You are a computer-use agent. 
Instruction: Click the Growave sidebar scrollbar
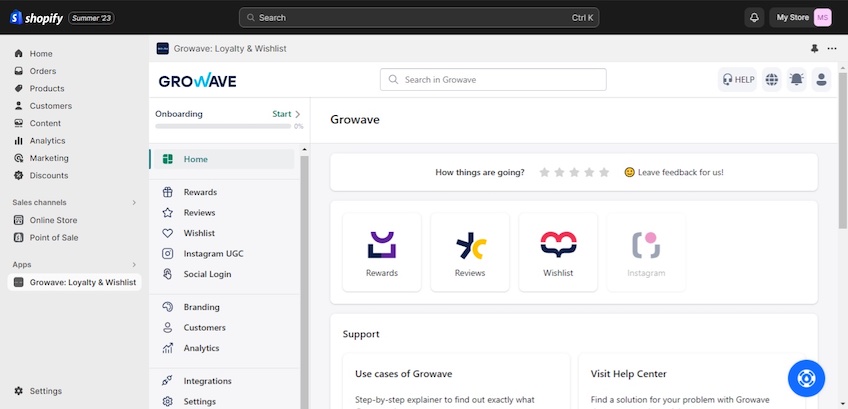(x=304, y=281)
